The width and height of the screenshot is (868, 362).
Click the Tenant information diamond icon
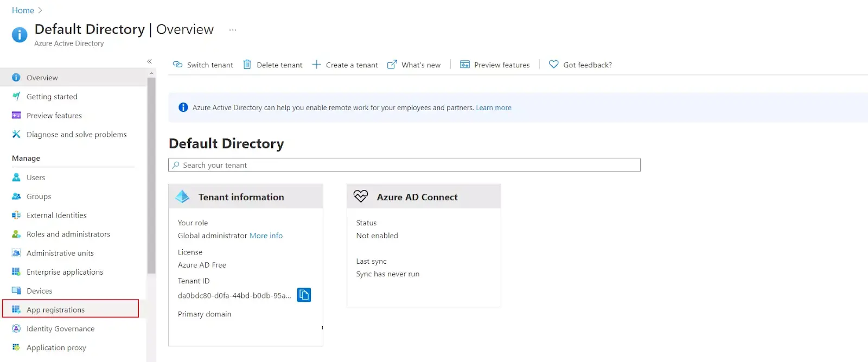[x=183, y=196]
